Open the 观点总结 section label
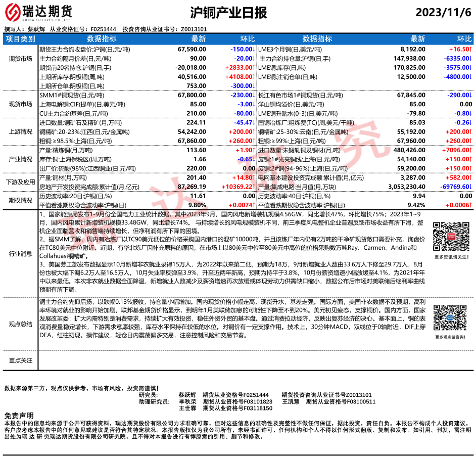Screen dimensions: 476x458 pos(20,324)
